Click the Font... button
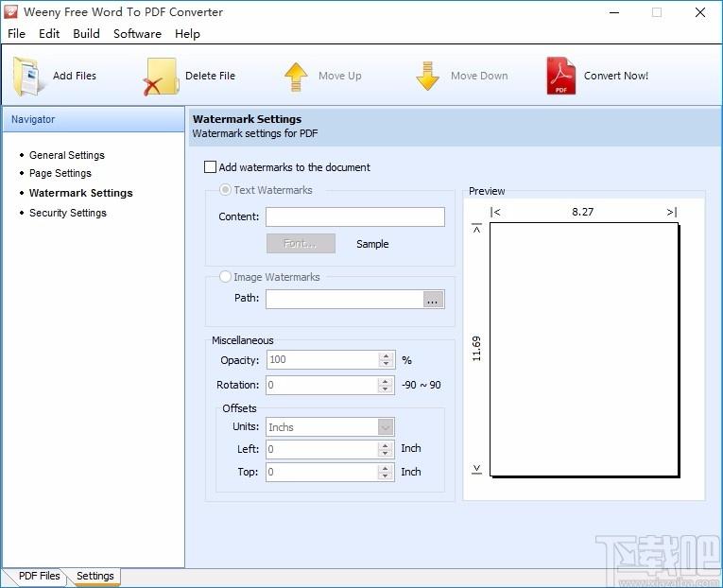Viewport: 723px width, 588px height. (301, 244)
